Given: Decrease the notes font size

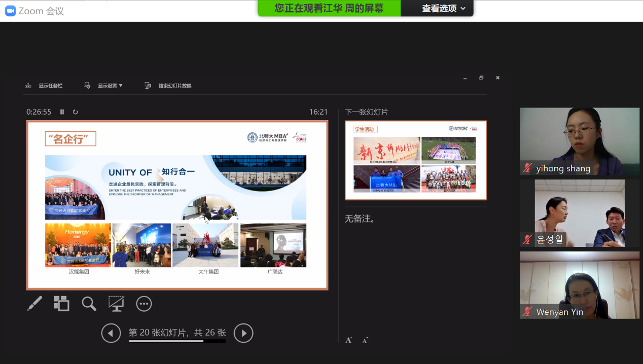Looking at the screenshot, I should coord(365,340).
